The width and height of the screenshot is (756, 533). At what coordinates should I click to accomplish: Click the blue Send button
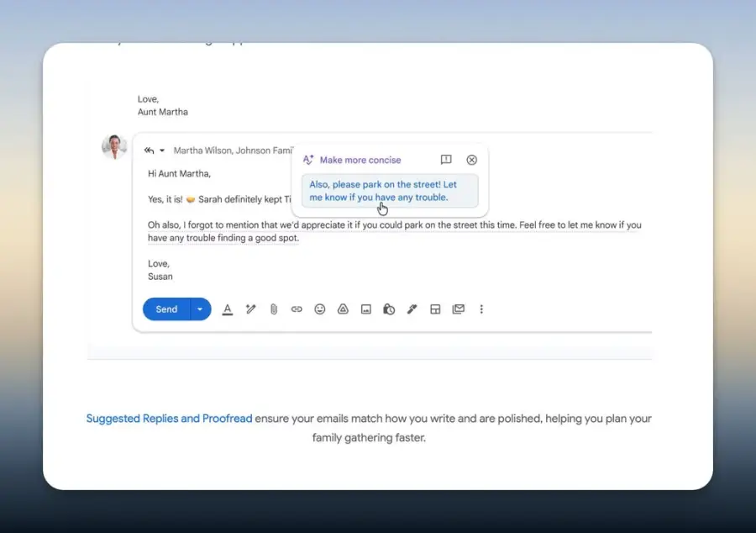click(x=166, y=309)
